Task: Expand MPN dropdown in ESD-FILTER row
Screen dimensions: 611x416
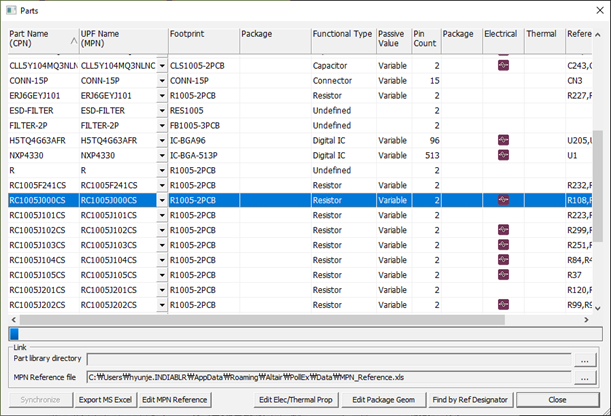Action: point(162,110)
